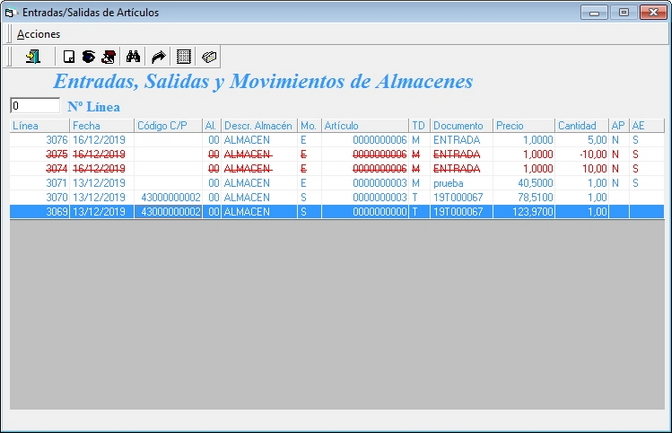The width and height of the screenshot is (672, 433).
Task: Click price 40,5000 cell
Action: 524,183
